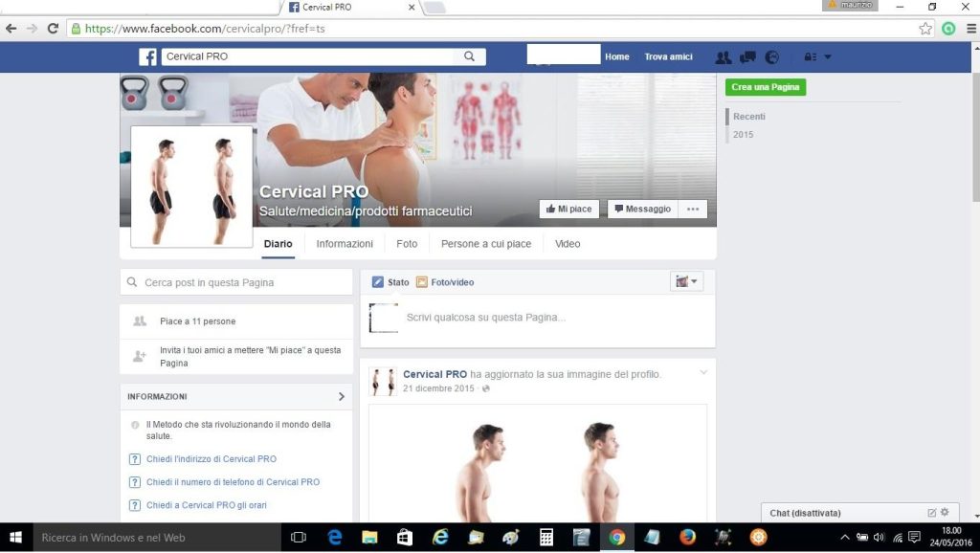Click the Crea una Pagina button
980x553 pixels.
pos(766,87)
